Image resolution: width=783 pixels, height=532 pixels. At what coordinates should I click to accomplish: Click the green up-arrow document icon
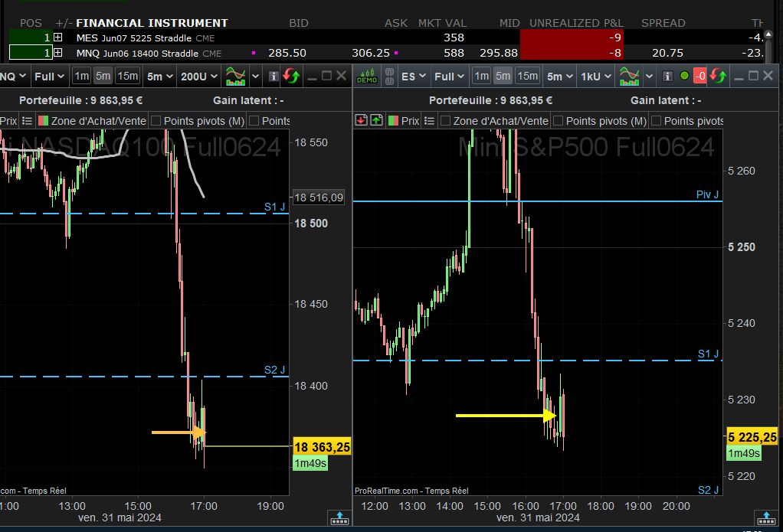pos(376,120)
